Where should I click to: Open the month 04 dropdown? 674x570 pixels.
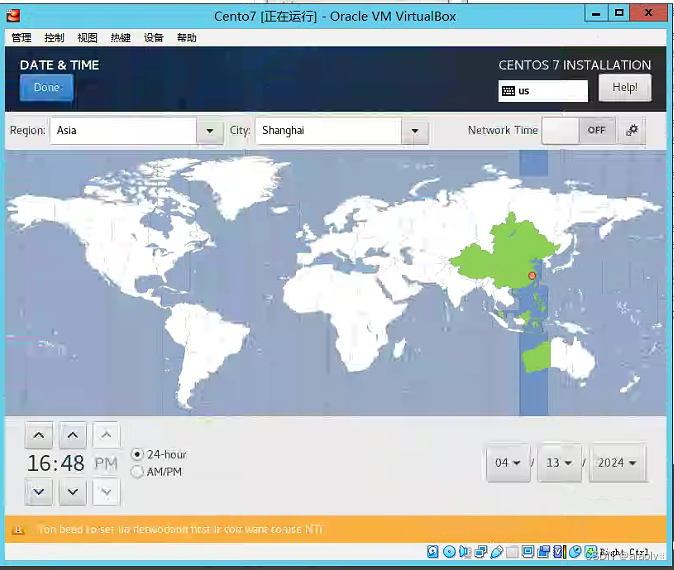tap(508, 463)
